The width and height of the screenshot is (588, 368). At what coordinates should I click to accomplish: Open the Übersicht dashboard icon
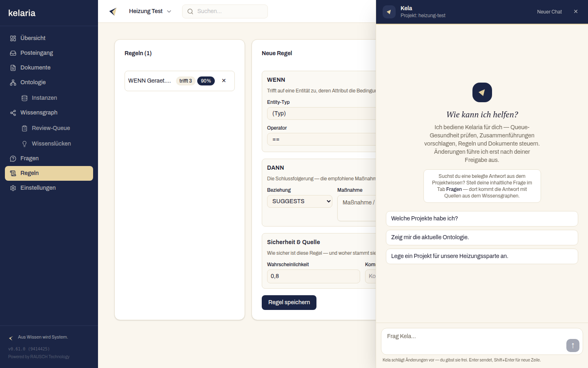click(x=13, y=38)
